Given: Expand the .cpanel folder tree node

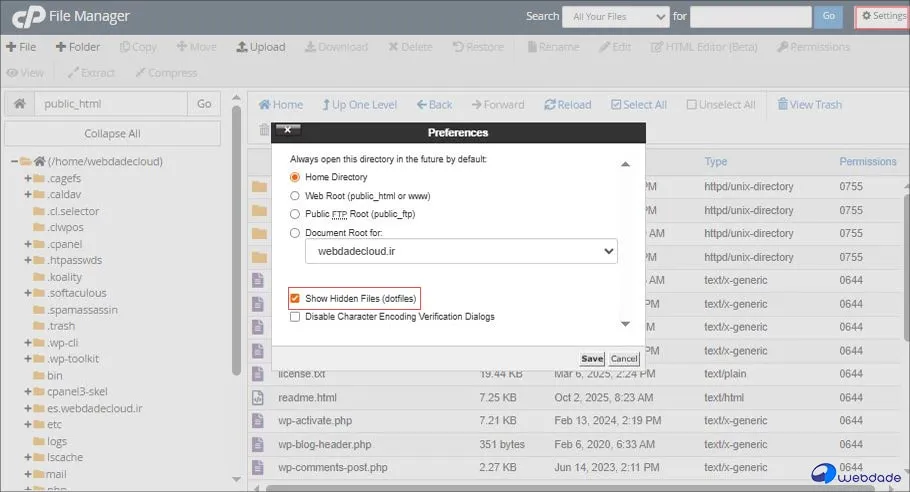Looking at the screenshot, I should (x=29, y=244).
